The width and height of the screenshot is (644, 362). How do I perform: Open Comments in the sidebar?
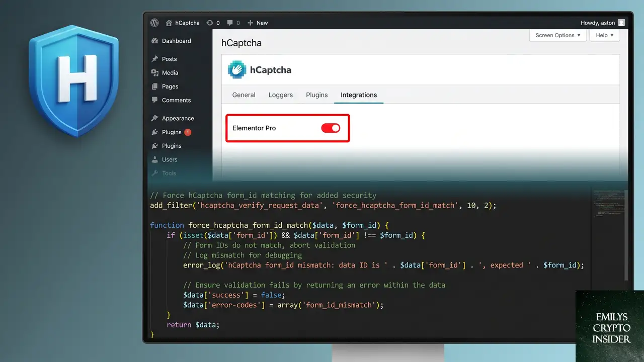[x=177, y=100]
